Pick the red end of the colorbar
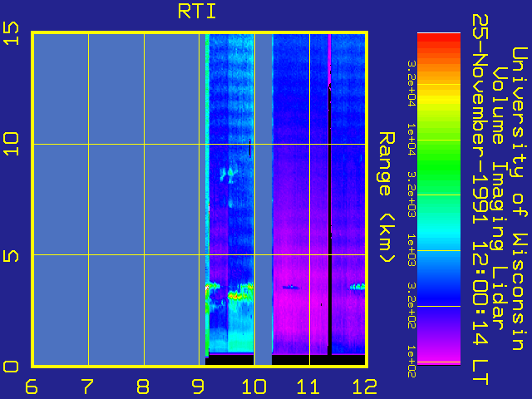The height and width of the screenshot is (399, 532). click(x=439, y=38)
